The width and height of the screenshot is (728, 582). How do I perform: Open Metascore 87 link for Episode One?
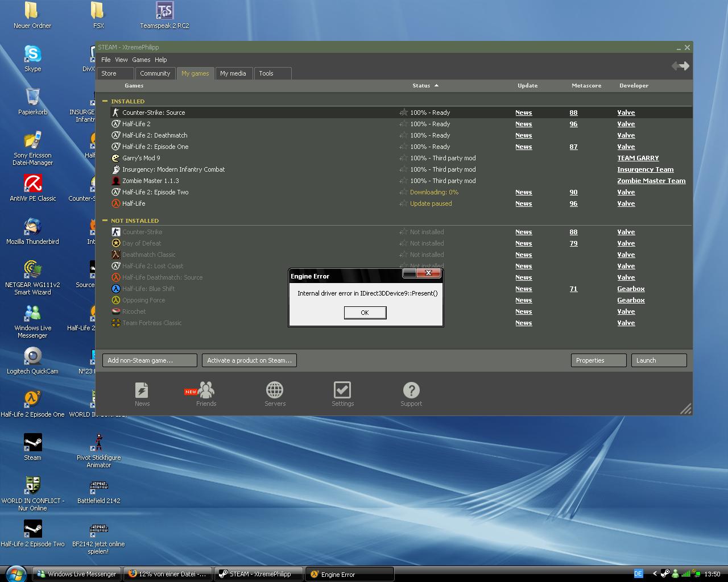(573, 147)
